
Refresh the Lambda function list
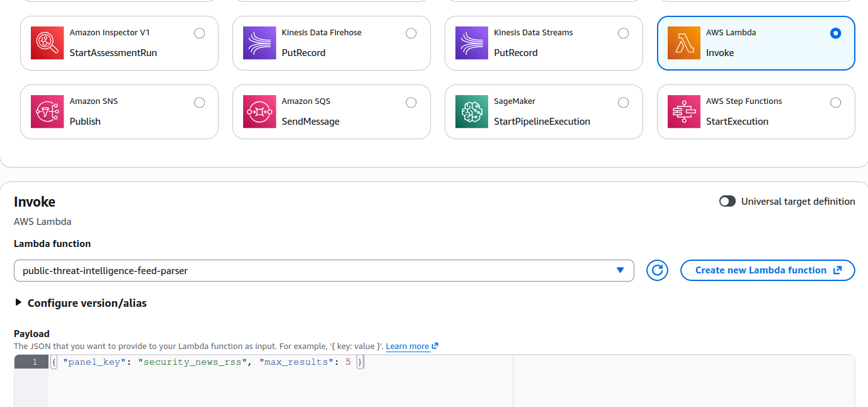tap(657, 270)
